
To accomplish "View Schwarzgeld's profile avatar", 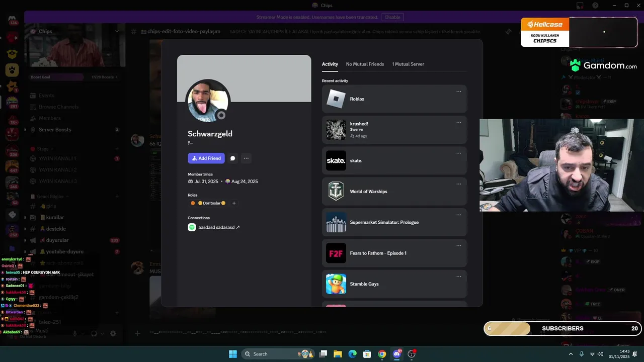I will click(x=208, y=101).
